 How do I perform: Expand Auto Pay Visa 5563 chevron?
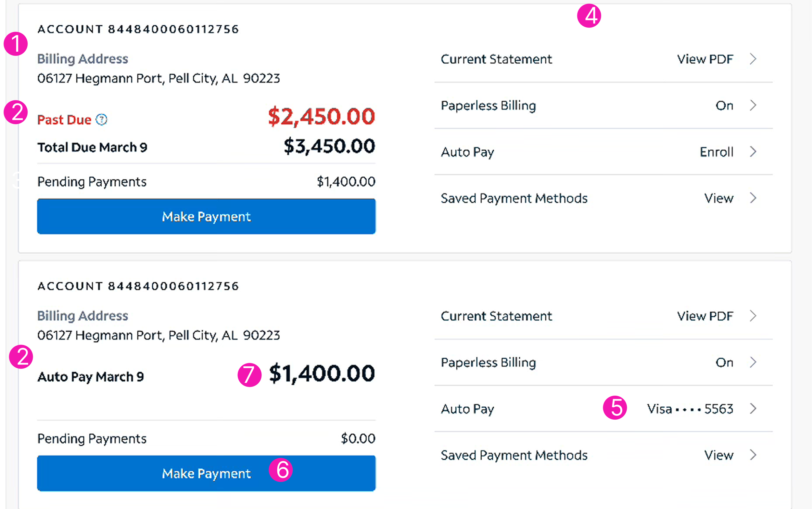(x=753, y=409)
